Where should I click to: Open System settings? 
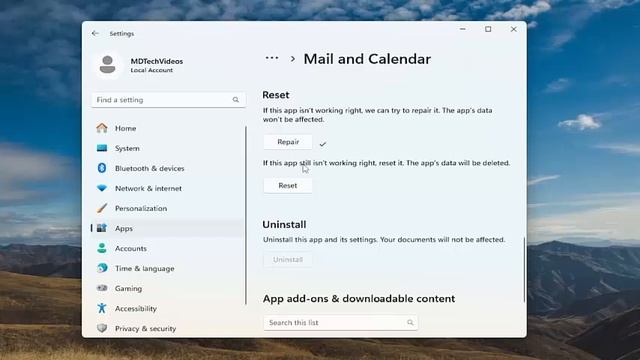[168, 148]
